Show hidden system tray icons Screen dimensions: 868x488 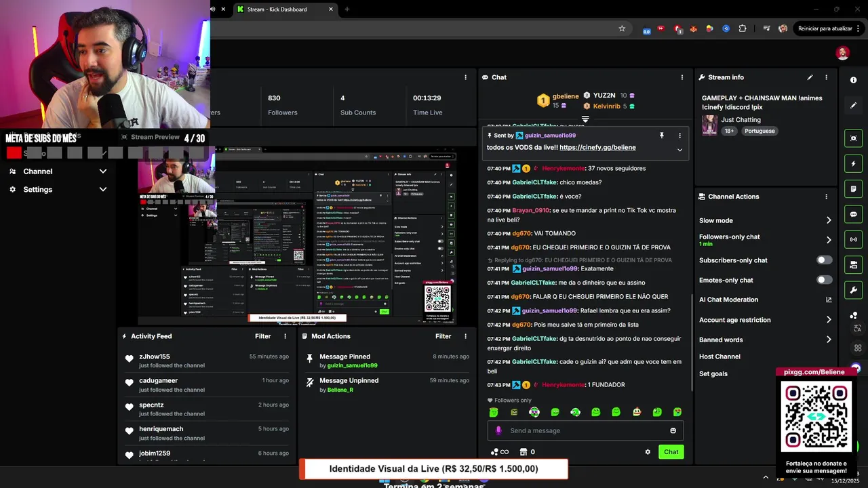coord(766,476)
